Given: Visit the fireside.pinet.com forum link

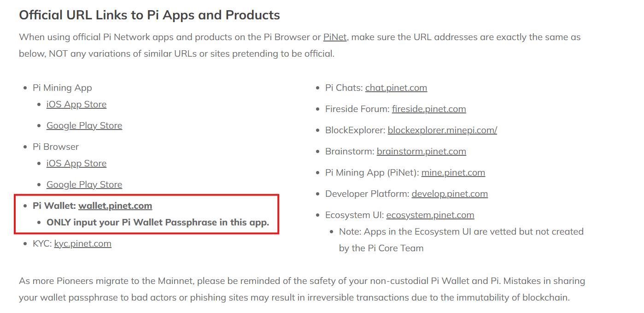Looking at the screenshot, I should click(429, 109).
